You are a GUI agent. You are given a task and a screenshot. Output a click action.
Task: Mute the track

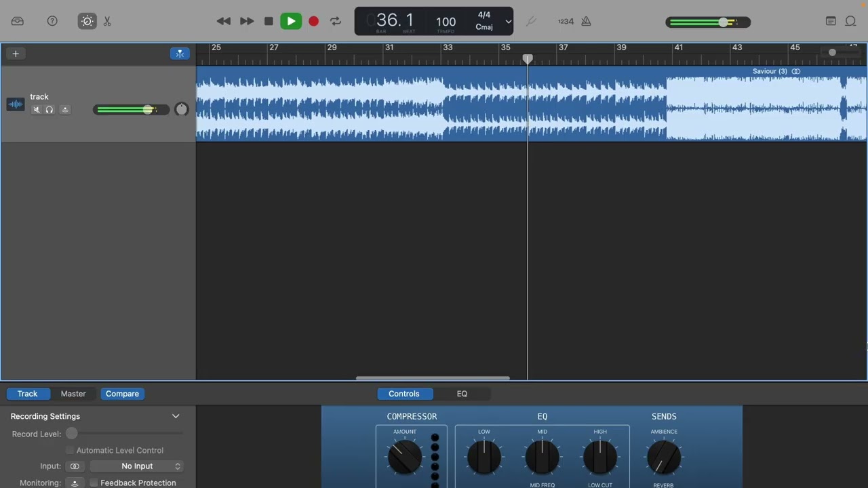coord(37,110)
